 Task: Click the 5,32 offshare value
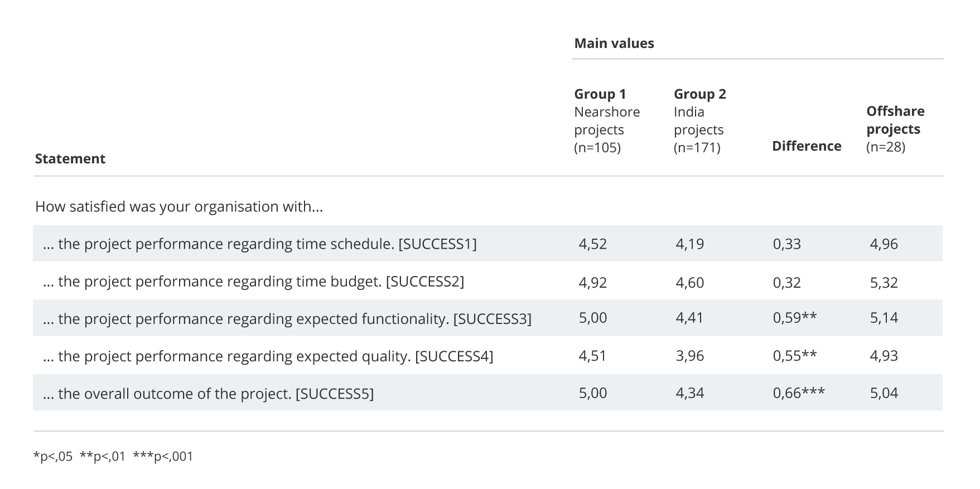(884, 283)
